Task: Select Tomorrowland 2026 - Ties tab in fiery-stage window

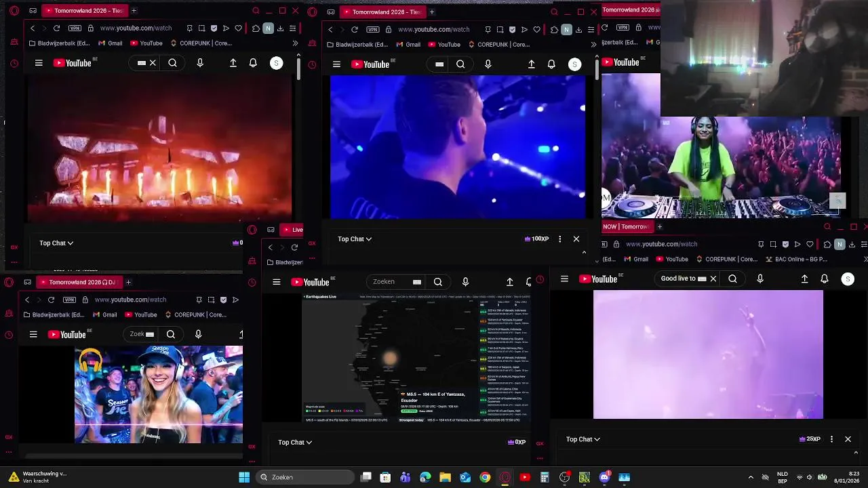Action: pos(85,11)
